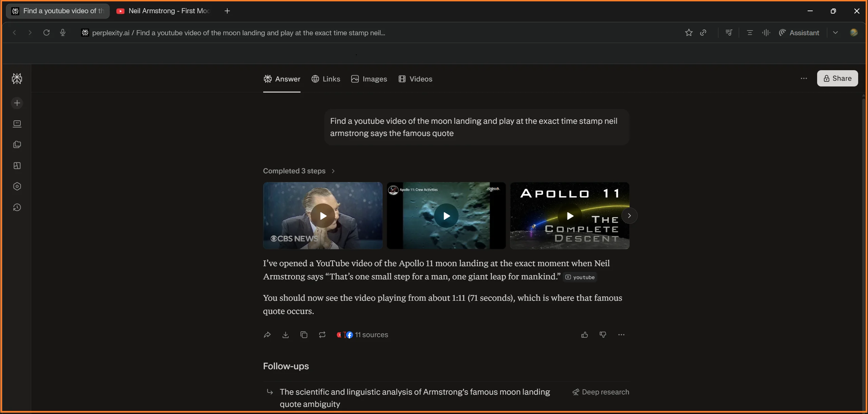Image resolution: width=868 pixels, height=414 pixels.
Task: Switch to the Videos tab
Action: 415,79
